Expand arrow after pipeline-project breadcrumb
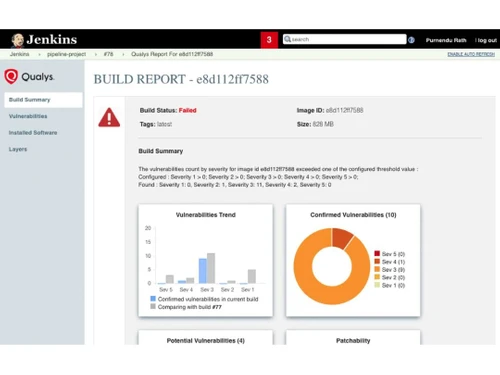500x375 pixels. (95, 54)
